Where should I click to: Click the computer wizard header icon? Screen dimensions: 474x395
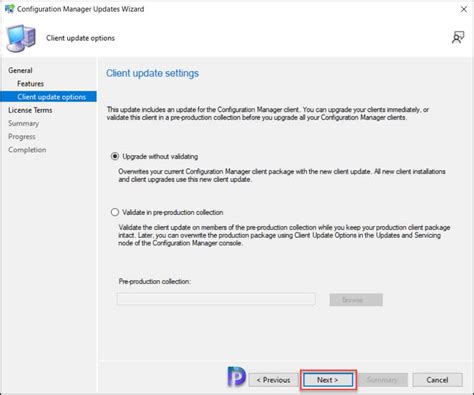[21, 38]
